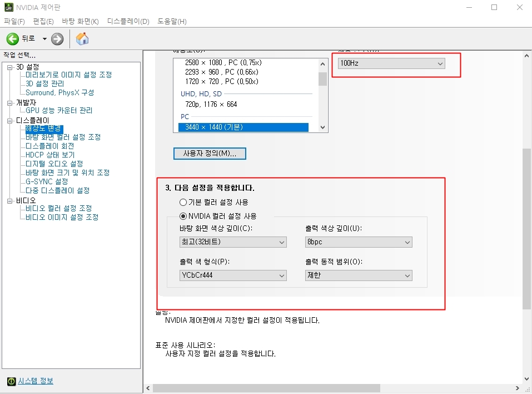Choose resolution 1720 × 720, PC (0.50x)

[222, 81]
